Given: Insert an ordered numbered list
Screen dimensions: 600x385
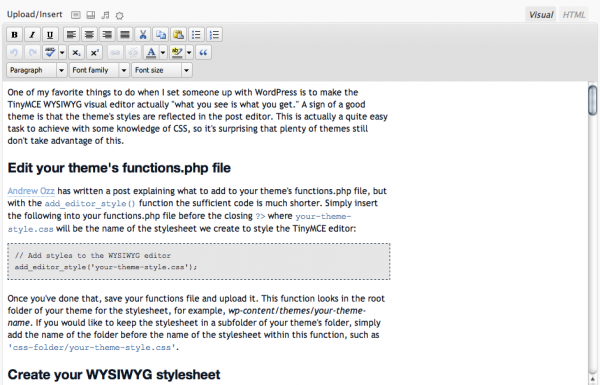Looking at the screenshot, I should pyautogui.click(x=214, y=34).
